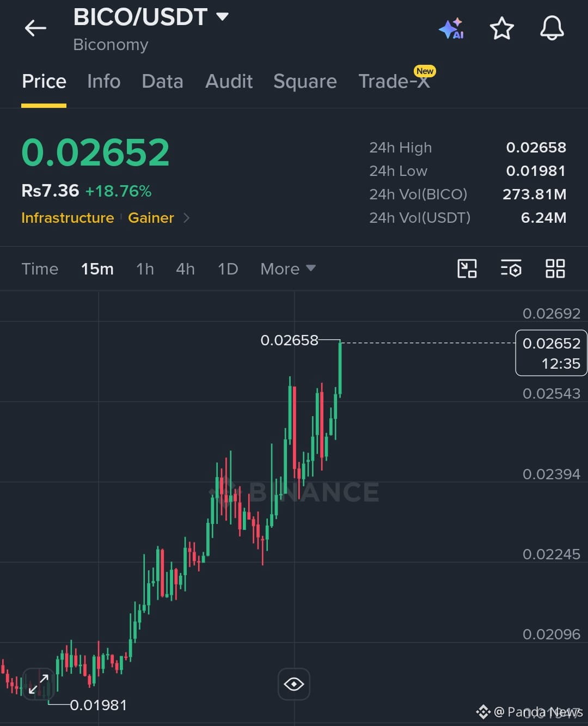Screen dimensions: 588x726
Task: Click the 24h High value 0.02658
Action: [x=536, y=148]
